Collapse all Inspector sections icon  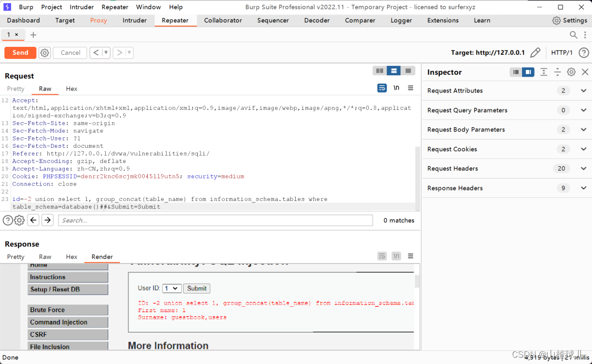(x=557, y=72)
